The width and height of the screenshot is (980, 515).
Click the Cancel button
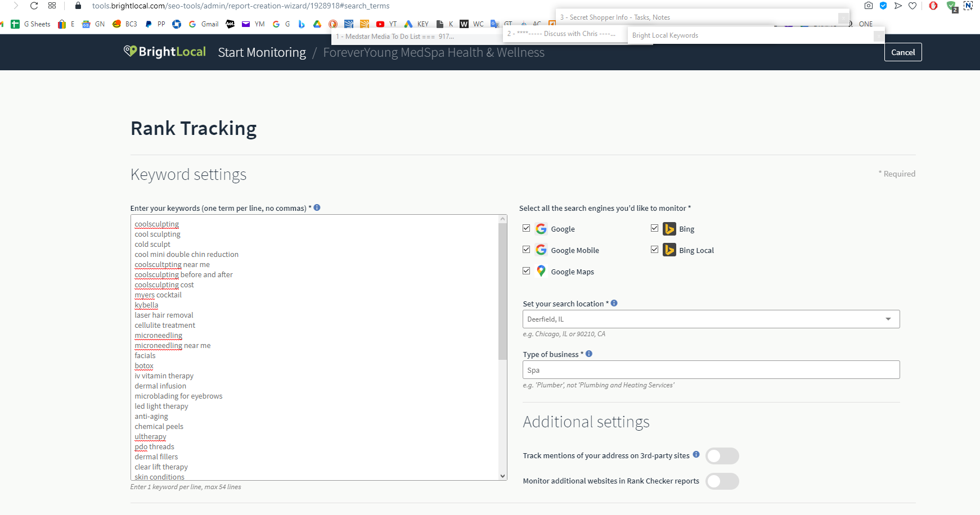pos(903,52)
